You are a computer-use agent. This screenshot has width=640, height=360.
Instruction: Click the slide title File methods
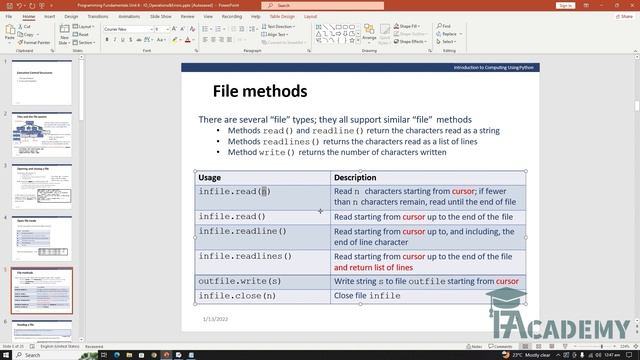pos(260,91)
